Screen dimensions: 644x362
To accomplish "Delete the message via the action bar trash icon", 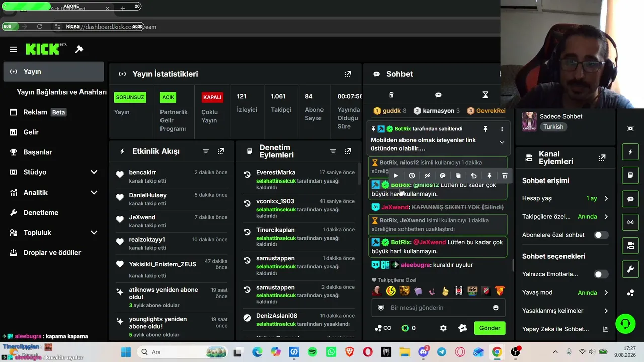I will click(x=505, y=176).
